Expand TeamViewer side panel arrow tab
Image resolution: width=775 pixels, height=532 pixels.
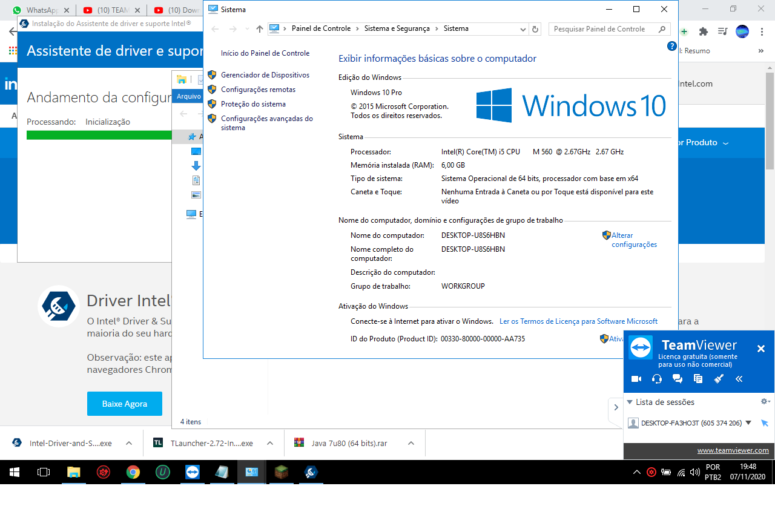(x=615, y=407)
